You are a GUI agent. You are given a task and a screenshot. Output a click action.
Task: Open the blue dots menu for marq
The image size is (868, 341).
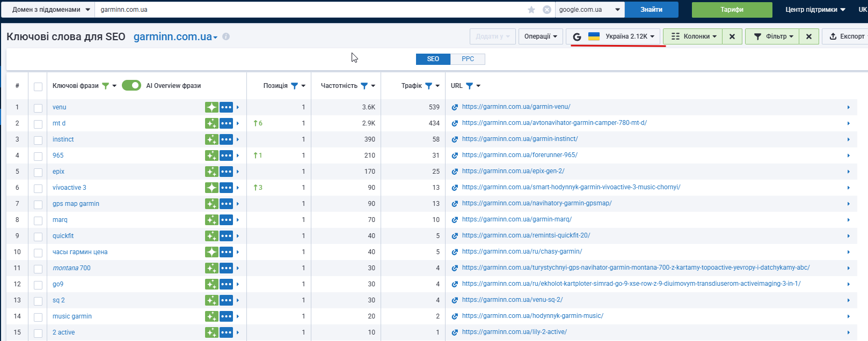(226, 220)
